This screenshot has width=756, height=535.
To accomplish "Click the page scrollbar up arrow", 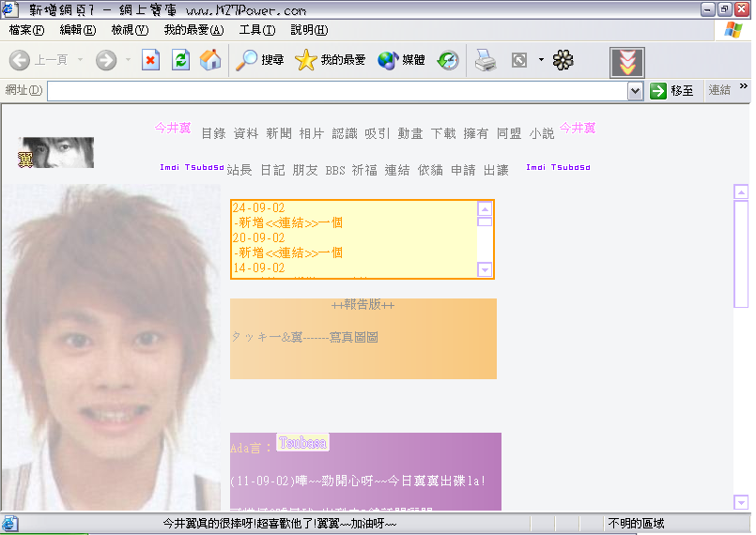I will tap(741, 191).
